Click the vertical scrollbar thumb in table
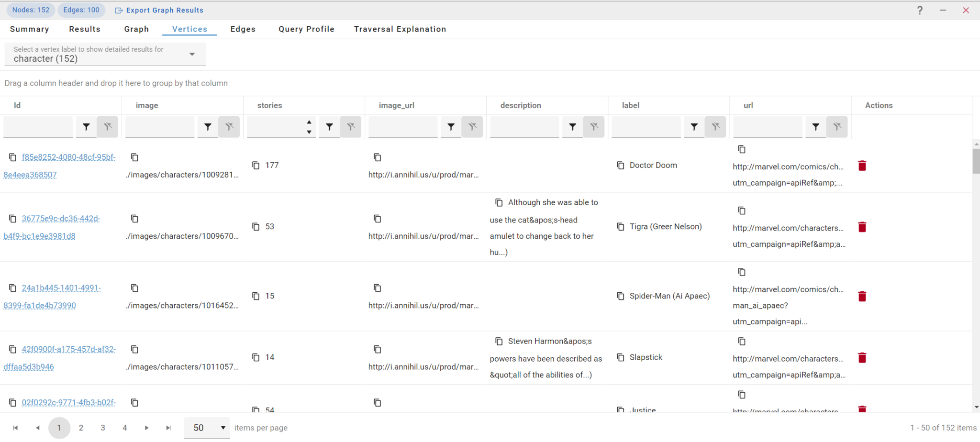 [x=976, y=161]
